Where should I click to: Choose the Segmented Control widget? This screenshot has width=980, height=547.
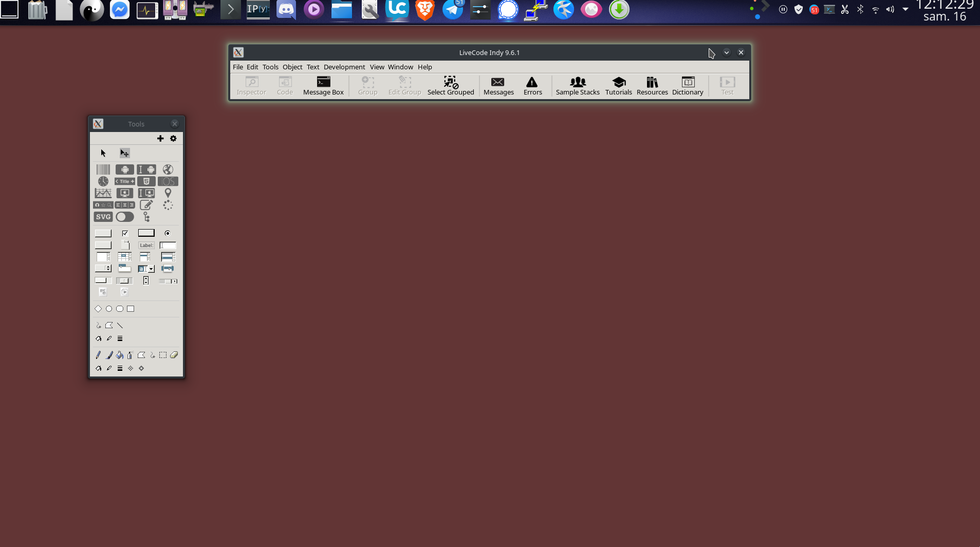(125, 205)
